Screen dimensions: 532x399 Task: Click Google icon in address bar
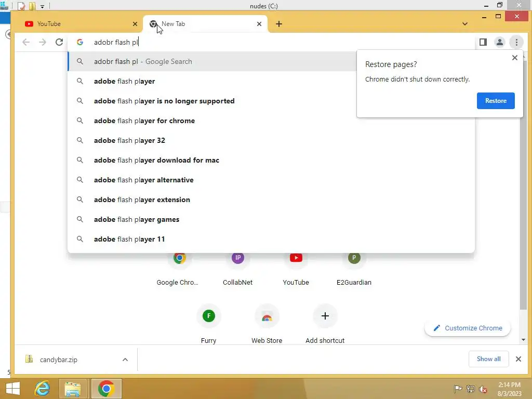pyautogui.click(x=79, y=42)
